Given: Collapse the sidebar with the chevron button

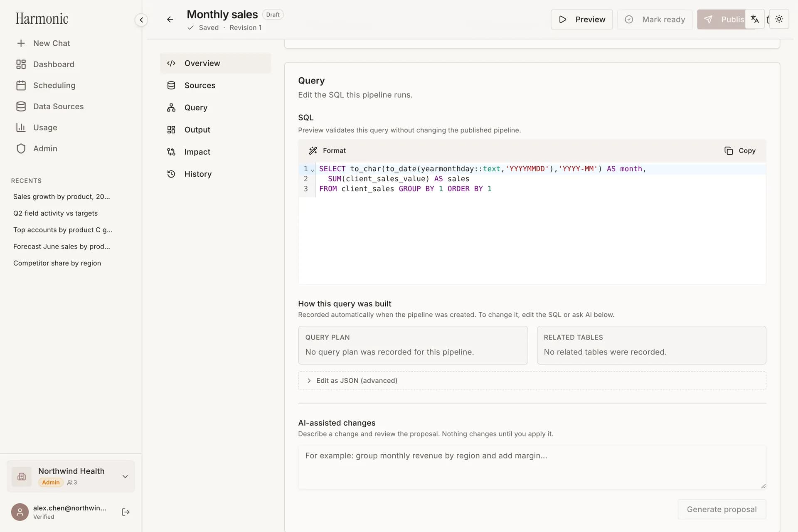Looking at the screenshot, I should 141,20.
